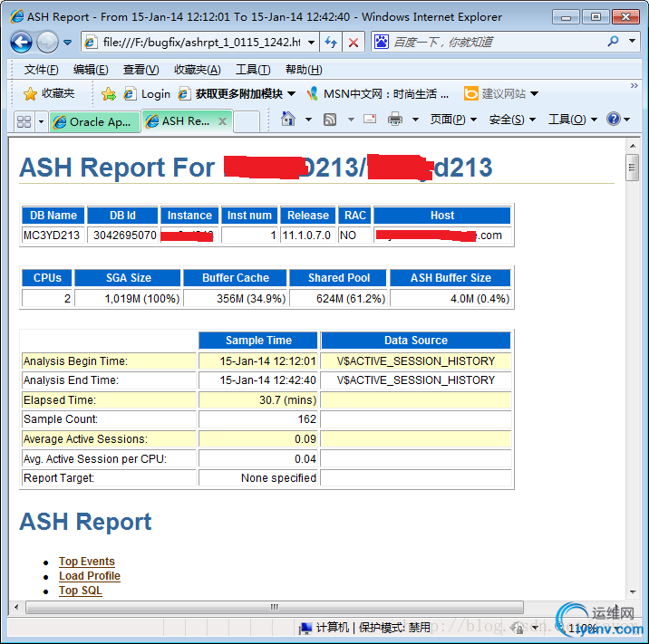Click the Home page icon
The image size is (649, 644).
click(288, 120)
